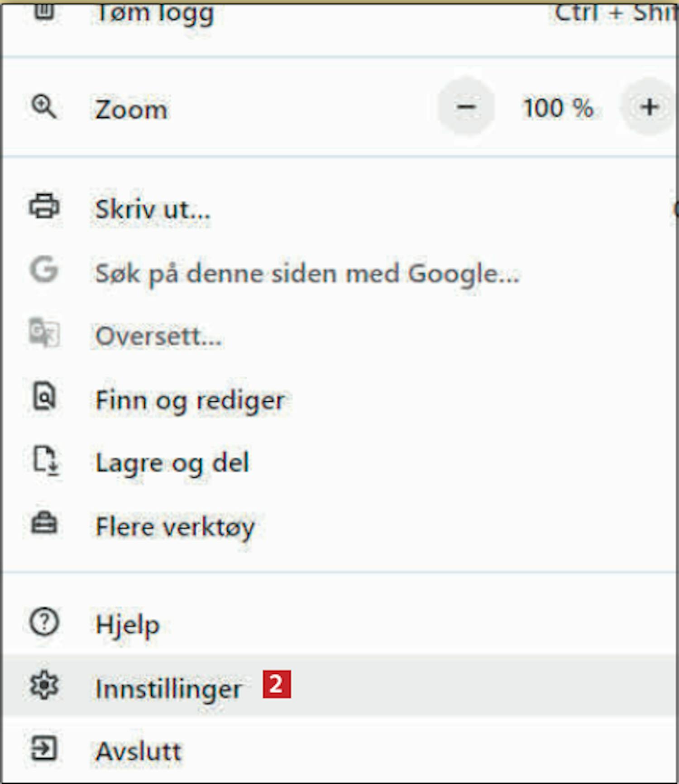Choose Skriv ut... from the menu
Screen dimensions: 679x784
point(339,208)
